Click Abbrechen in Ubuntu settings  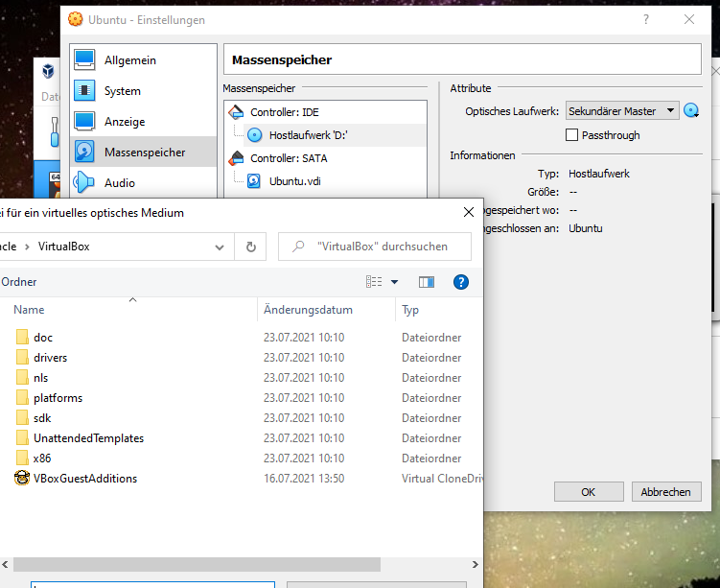click(666, 492)
